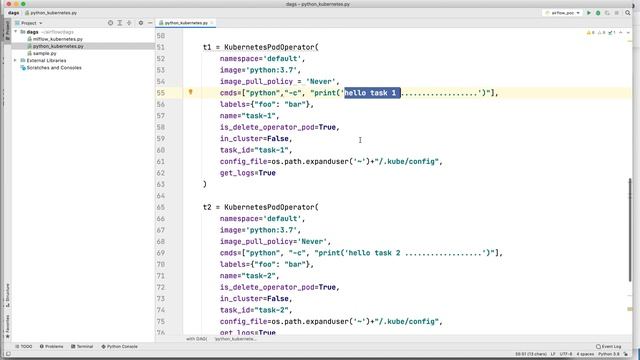Click image_pull_policy='Never' on line 68
This screenshot has height=360, width=640.
[273, 242]
